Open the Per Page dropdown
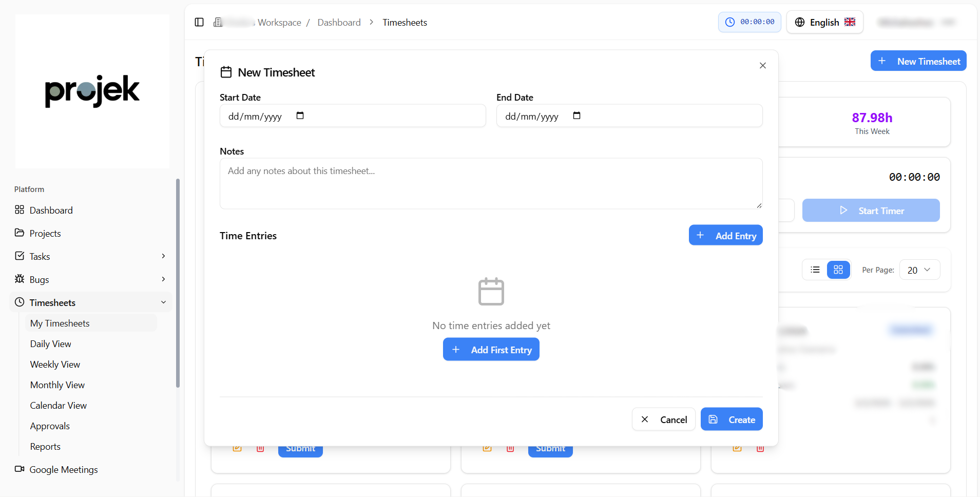The image size is (980, 497). [x=919, y=270]
